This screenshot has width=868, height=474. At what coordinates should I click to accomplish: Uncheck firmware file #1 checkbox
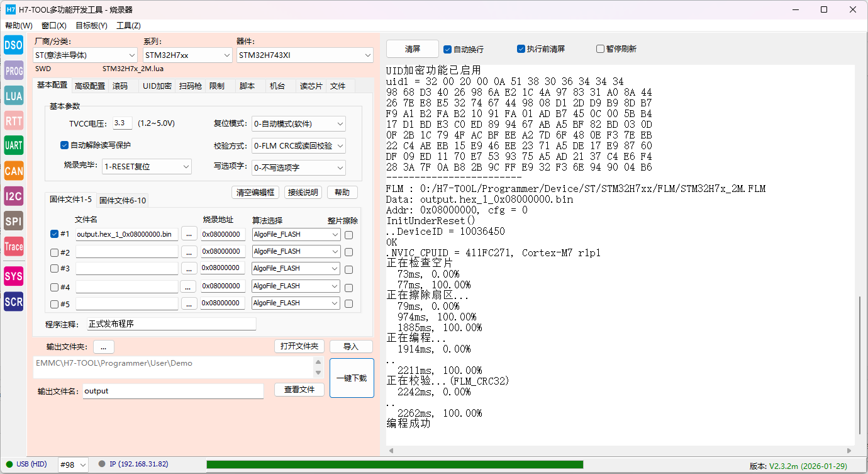(54, 234)
